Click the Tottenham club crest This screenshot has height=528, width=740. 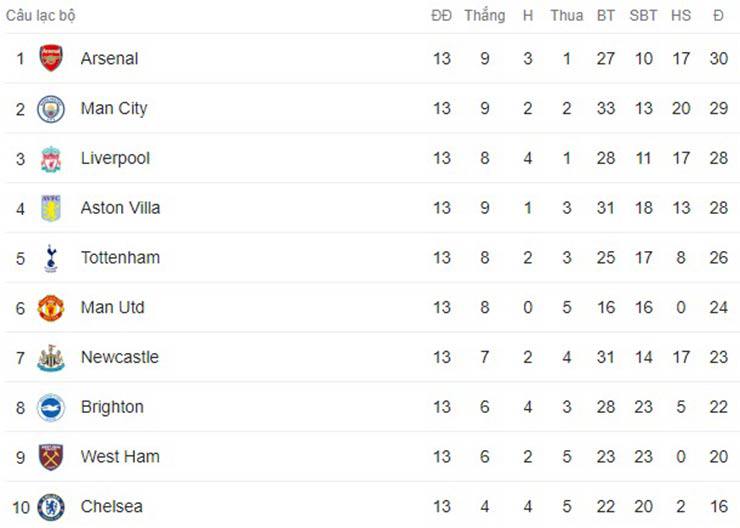point(51,258)
